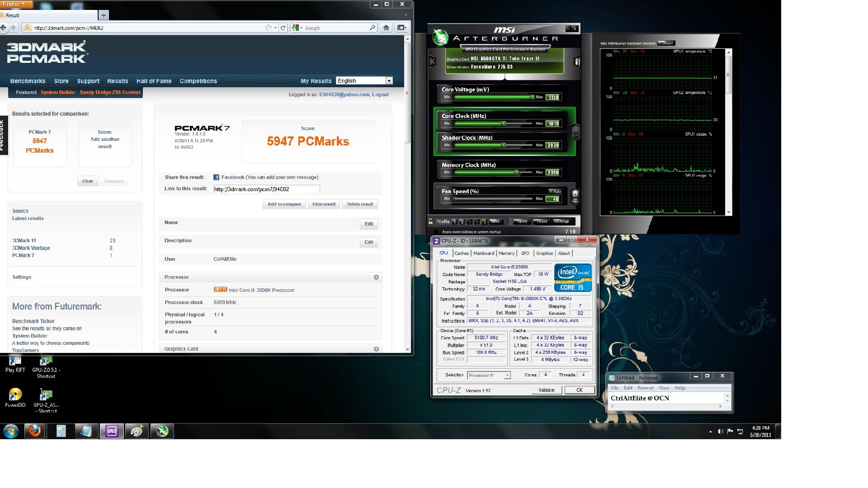Click the Facebook share icon

pos(217,178)
